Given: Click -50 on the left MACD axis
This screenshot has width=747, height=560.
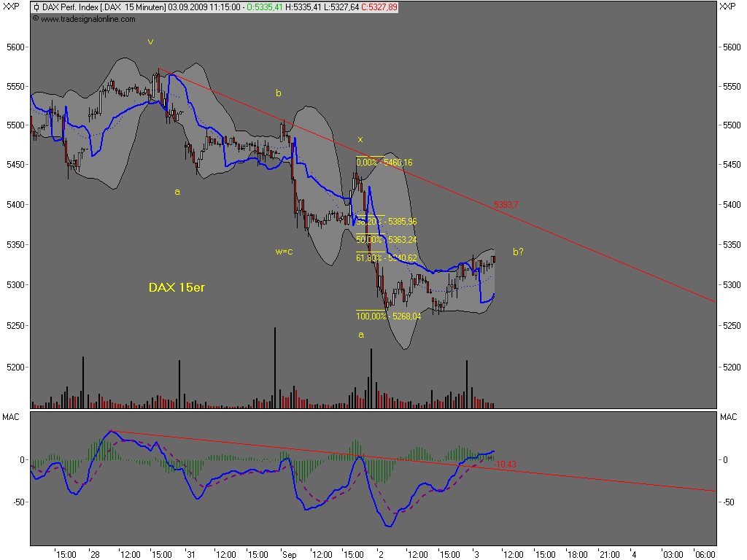Looking at the screenshot, I should point(18,502).
